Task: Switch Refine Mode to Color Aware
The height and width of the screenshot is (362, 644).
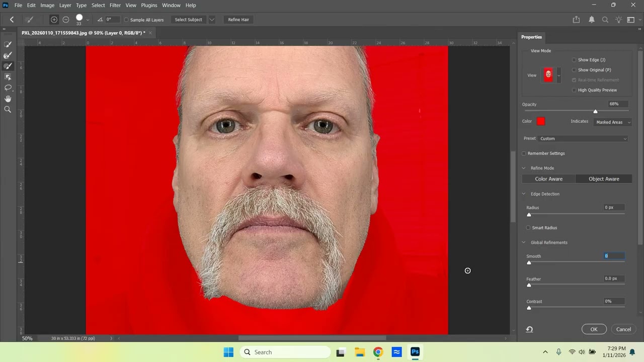Action: click(x=548, y=179)
